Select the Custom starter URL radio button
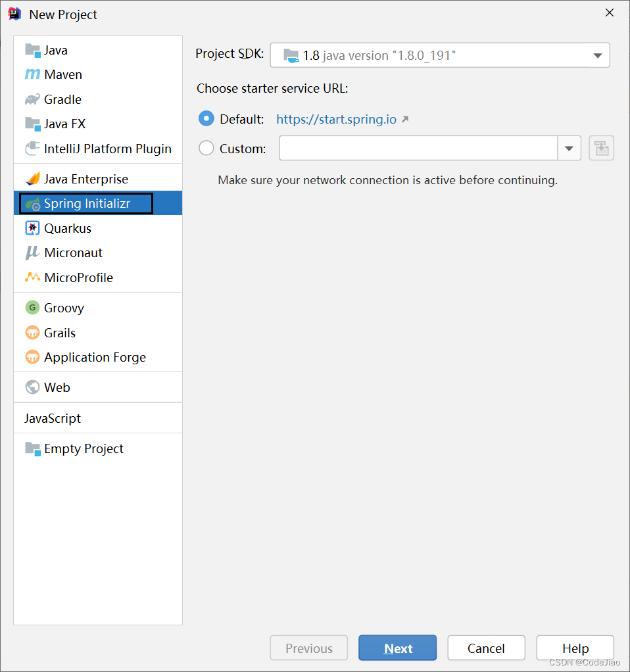The width and height of the screenshot is (630, 672). point(206,149)
